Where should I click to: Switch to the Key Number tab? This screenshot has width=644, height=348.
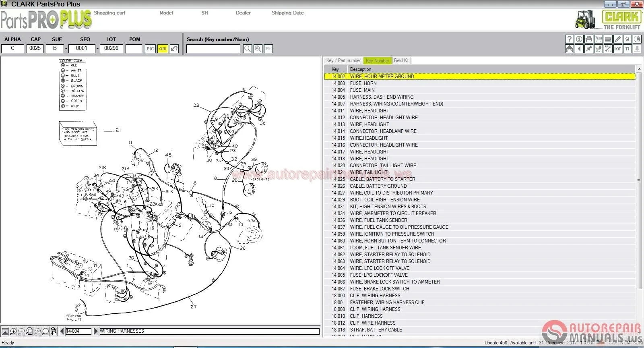pos(378,61)
